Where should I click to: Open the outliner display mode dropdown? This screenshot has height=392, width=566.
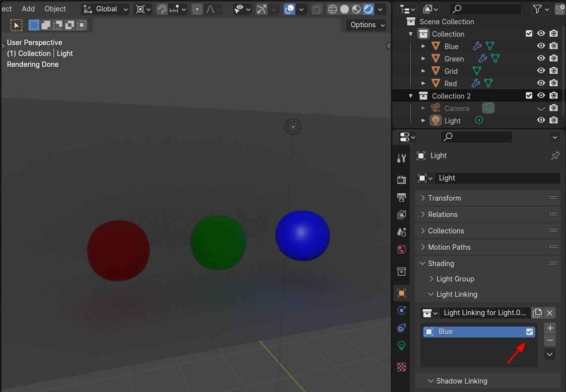click(408, 9)
